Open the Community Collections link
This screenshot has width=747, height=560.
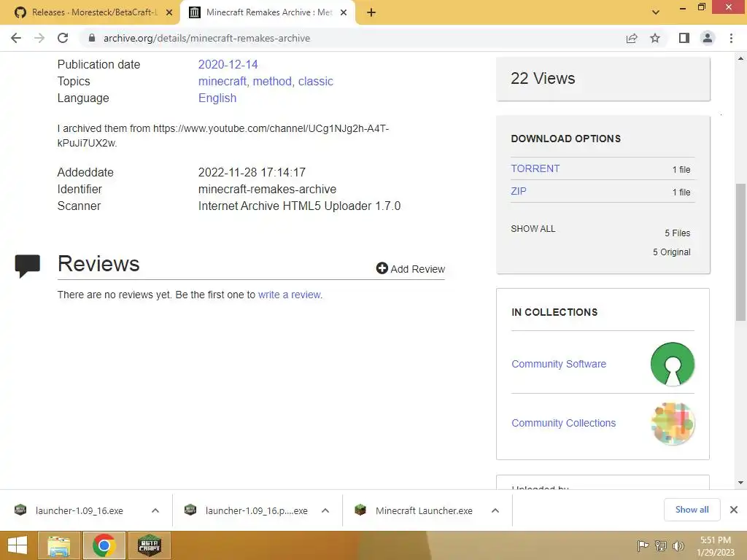click(x=564, y=423)
